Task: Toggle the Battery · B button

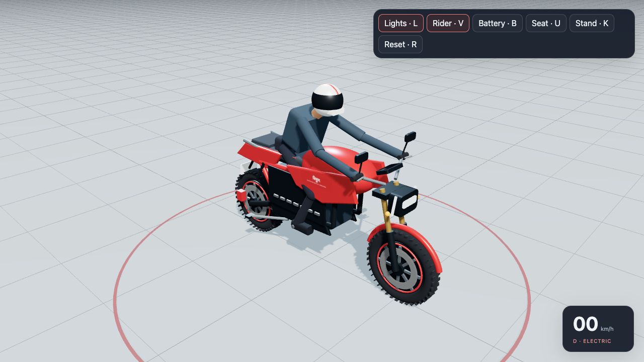Action: tap(498, 23)
